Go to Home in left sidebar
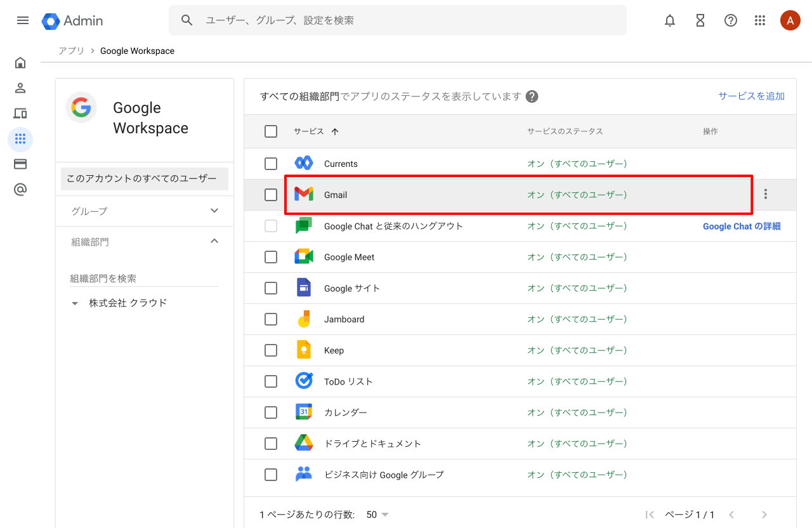The width and height of the screenshot is (812, 528). point(20,62)
